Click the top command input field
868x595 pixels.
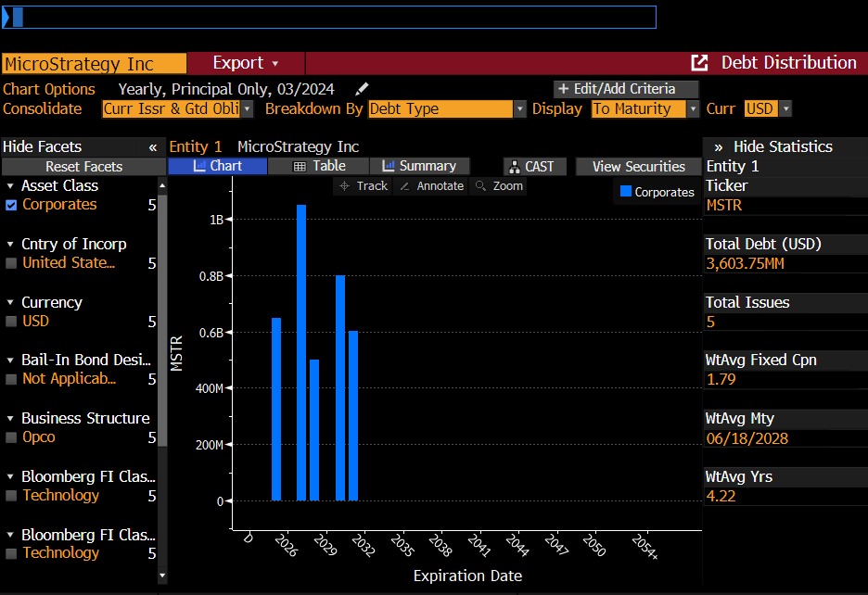pyautogui.click(x=329, y=18)
